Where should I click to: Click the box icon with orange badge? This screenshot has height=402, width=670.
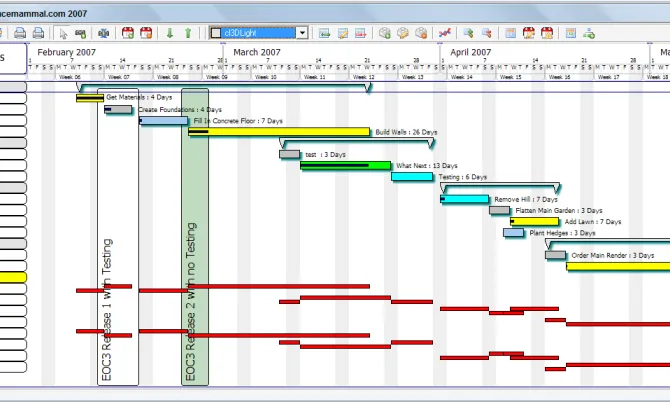coord(421,33)
